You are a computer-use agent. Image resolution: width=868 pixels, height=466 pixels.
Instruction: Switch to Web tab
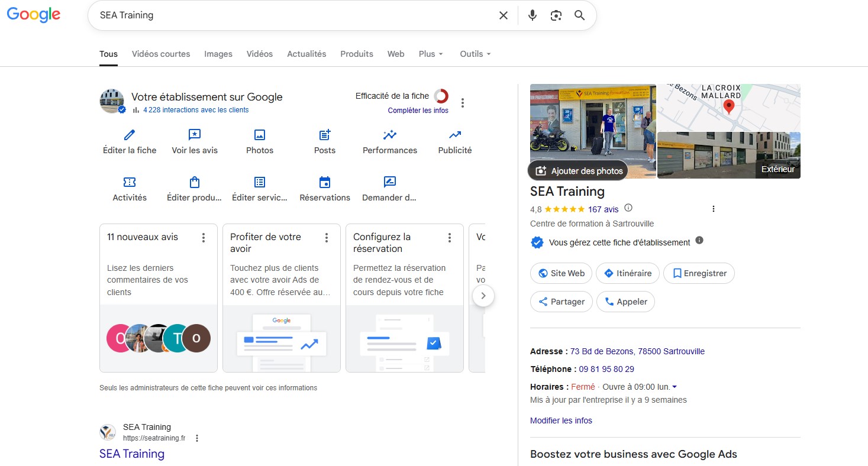coord(396,54)
